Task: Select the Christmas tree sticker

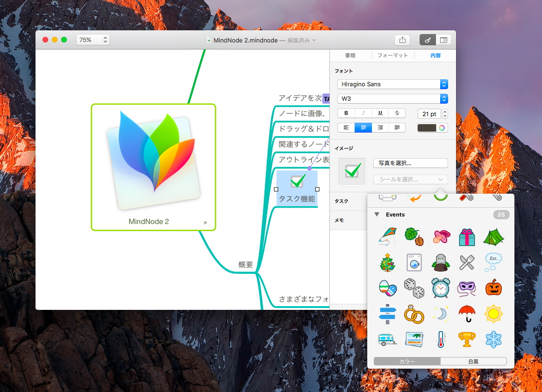Action: click(387, 262)
